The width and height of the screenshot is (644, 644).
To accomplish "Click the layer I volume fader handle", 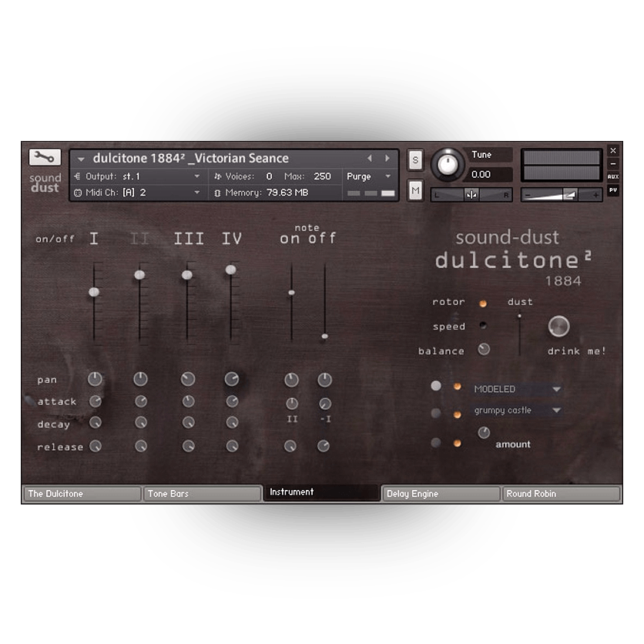I will coord(94,292).
